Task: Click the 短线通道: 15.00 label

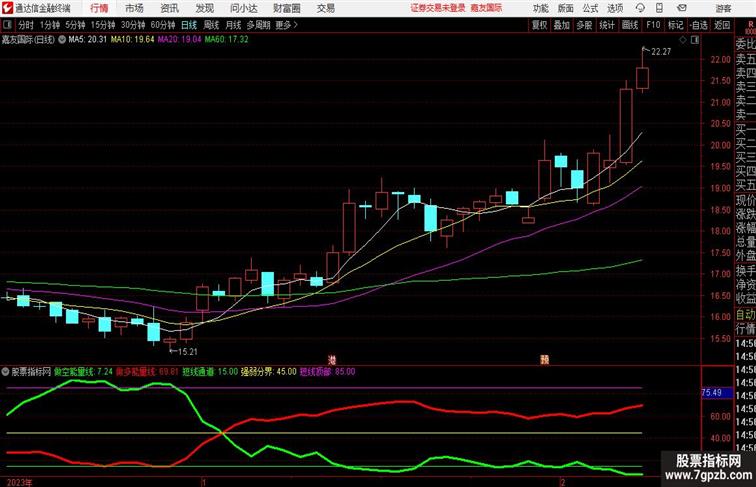Action: tap(210, 372)
